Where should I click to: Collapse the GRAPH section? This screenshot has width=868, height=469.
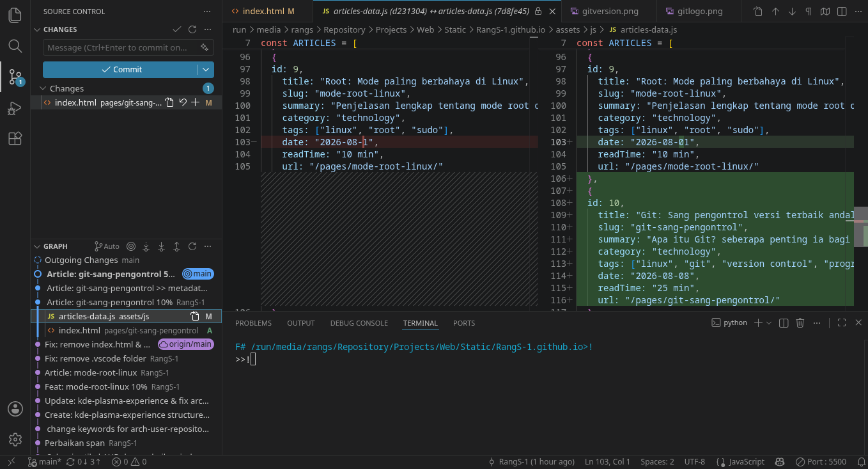[x=38, y=246]
